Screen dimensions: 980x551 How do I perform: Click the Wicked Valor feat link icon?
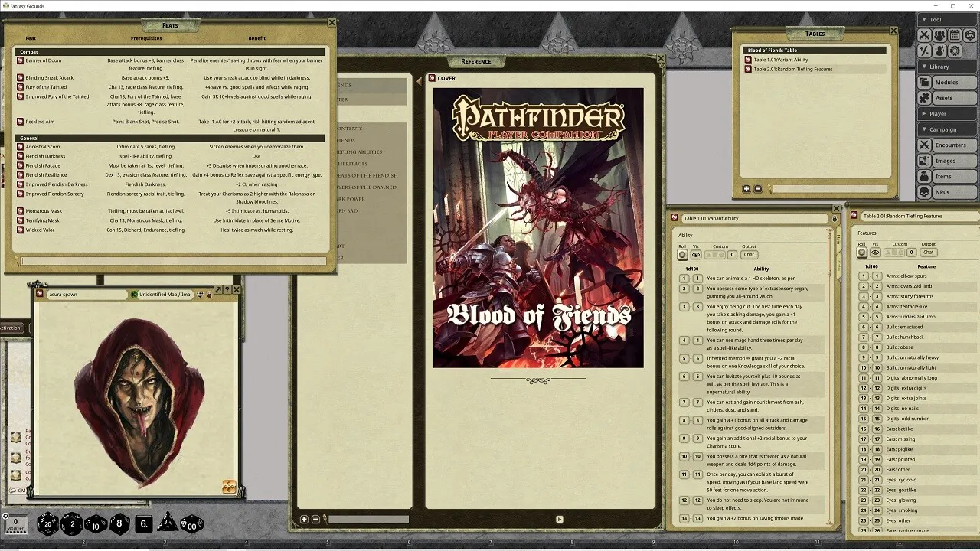pos(21,230)
